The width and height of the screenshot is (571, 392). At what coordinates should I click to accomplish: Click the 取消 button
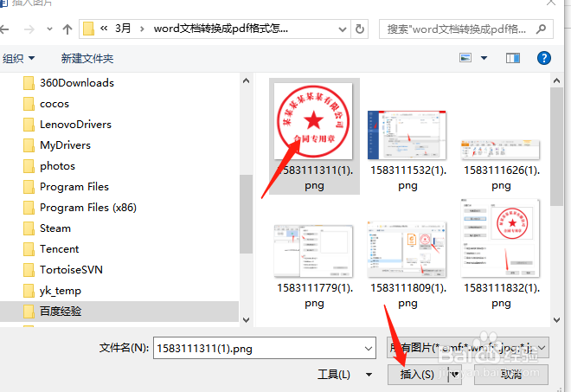point(511,374)
